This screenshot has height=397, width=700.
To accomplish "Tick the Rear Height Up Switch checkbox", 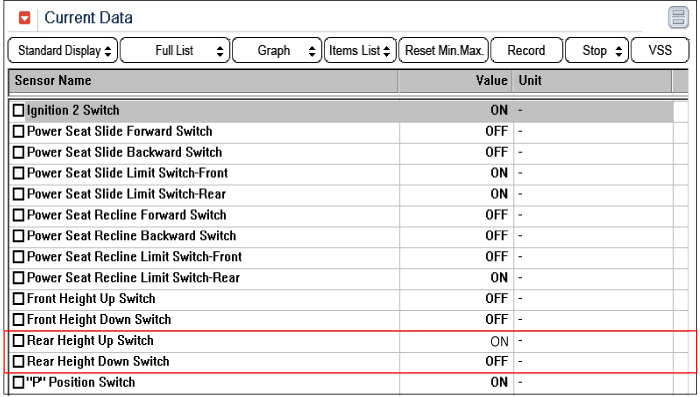I will [18, 341].
